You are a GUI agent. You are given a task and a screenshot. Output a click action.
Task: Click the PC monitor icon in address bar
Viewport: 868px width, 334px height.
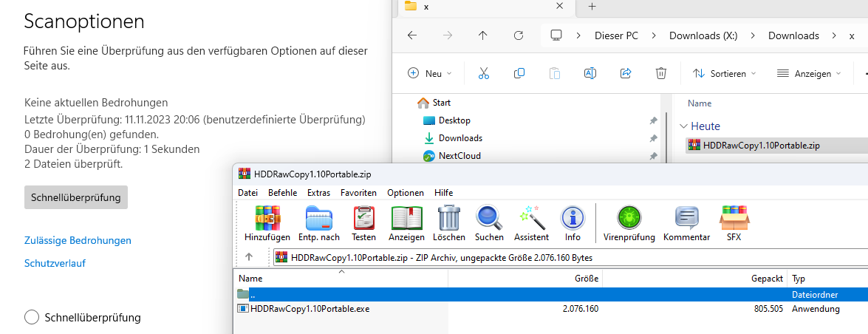click(556, 35)
